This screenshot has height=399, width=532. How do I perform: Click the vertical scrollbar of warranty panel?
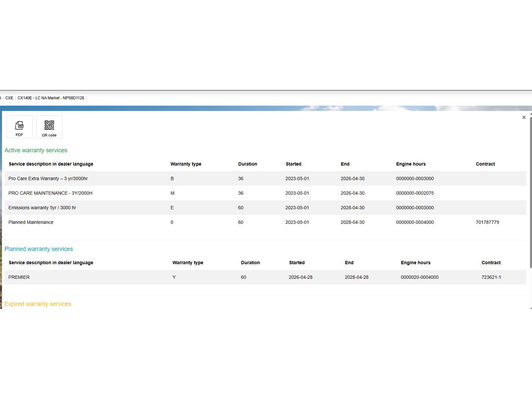[530, 192]
